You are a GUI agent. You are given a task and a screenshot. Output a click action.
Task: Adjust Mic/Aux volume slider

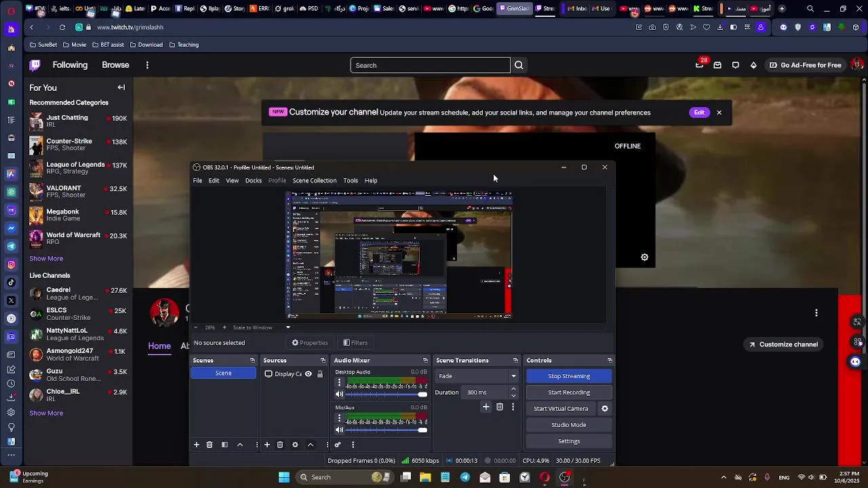click(387, 430)
